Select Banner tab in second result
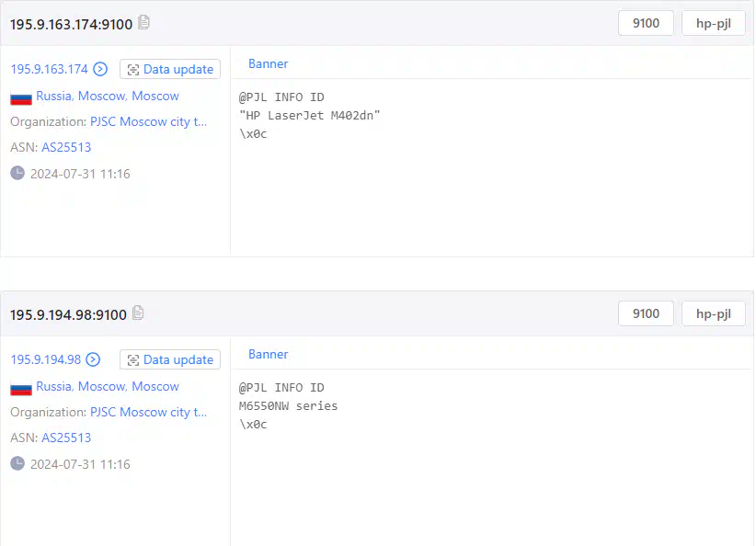Image resolution: width=756 pixels, height=546 pixels. 268,354
